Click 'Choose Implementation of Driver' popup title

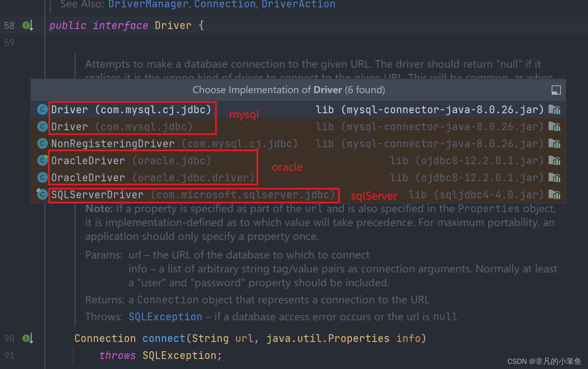coord(289,90)
